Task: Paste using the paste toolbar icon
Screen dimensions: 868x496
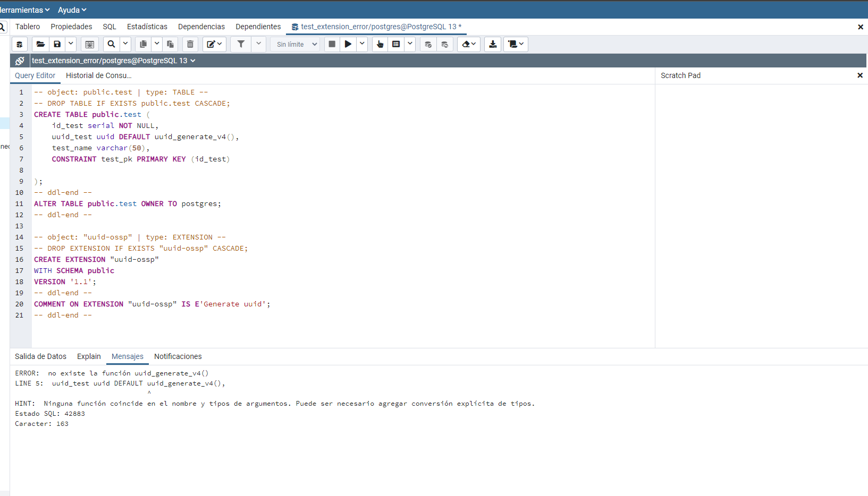Action: [170, 44]
